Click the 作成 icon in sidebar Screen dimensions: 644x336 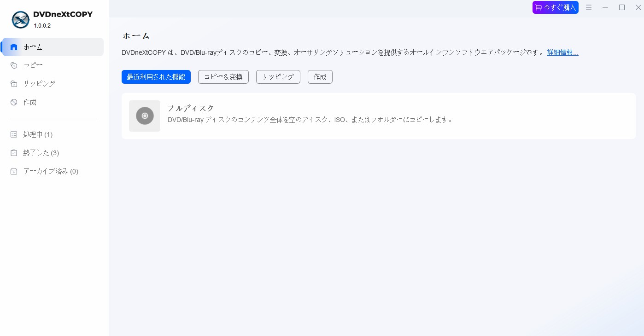14,102
